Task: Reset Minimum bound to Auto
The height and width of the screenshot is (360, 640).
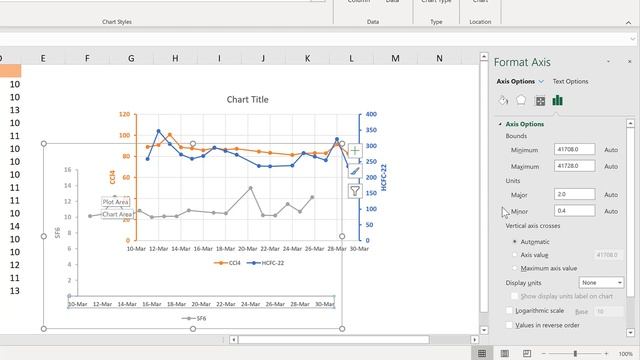Action: point(611,150)
